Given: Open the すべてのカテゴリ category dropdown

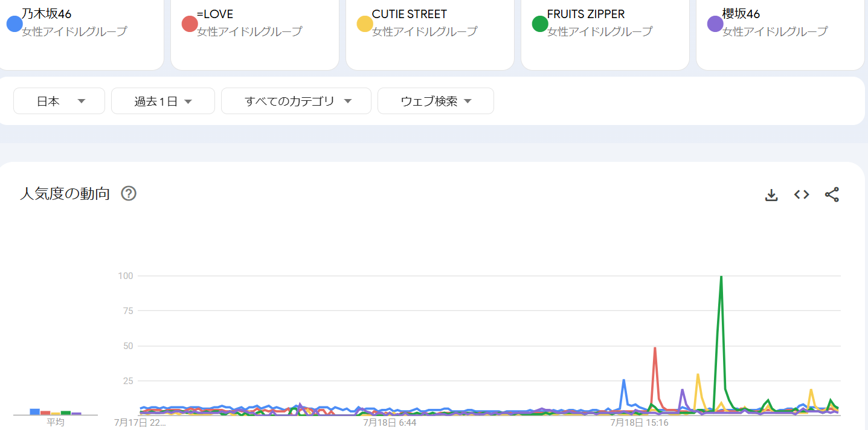Looking at the screenshot, I should 296,101.
